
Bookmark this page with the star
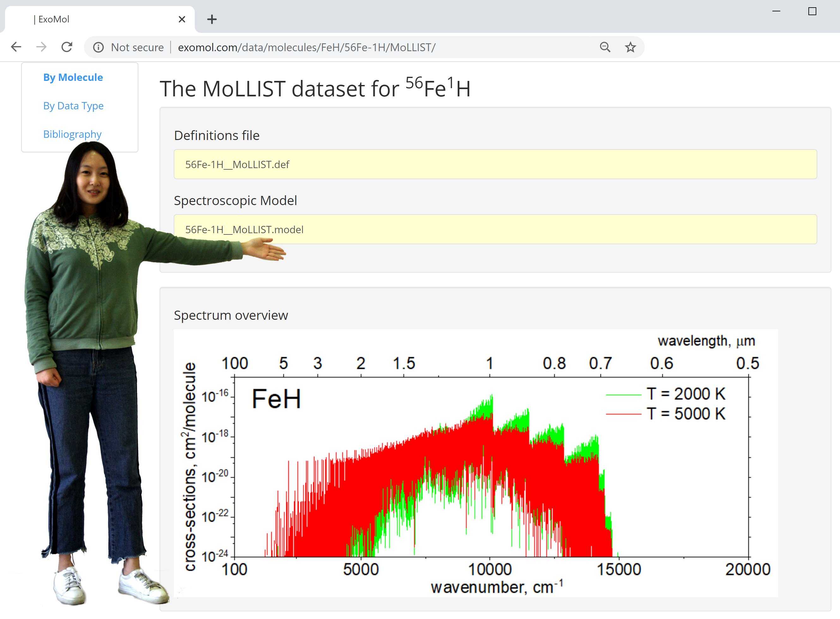[x=630, y=47]
